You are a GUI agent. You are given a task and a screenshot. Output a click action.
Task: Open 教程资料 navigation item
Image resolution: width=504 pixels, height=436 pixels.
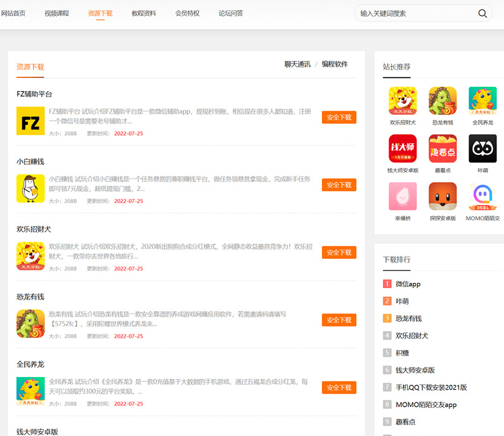pyautogui.click(x=144, y=13)
